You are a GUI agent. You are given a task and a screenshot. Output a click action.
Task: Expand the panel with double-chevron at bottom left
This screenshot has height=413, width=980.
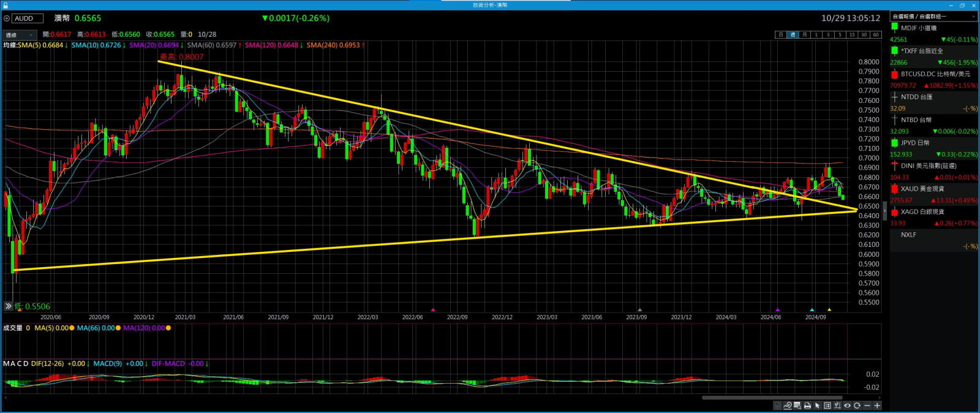pos(8,306)
